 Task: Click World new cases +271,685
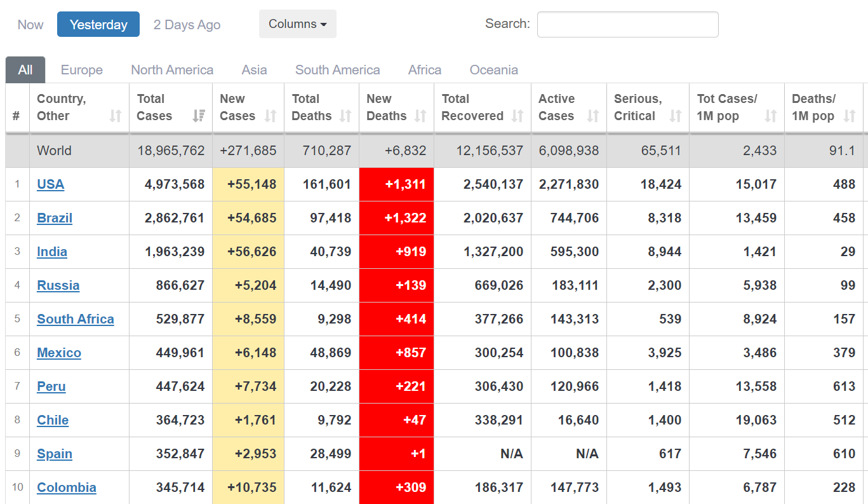point(248,151)
